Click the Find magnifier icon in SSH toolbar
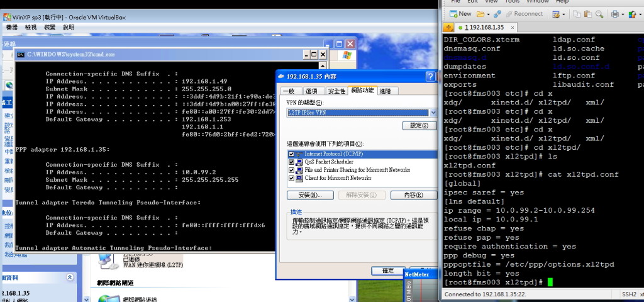 coord(599,14)
